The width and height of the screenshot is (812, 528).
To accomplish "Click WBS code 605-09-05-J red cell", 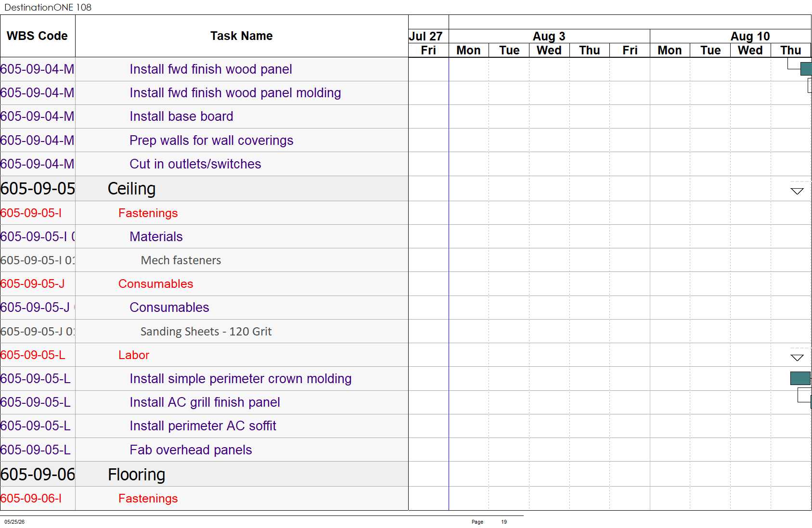I will point(38,284).
